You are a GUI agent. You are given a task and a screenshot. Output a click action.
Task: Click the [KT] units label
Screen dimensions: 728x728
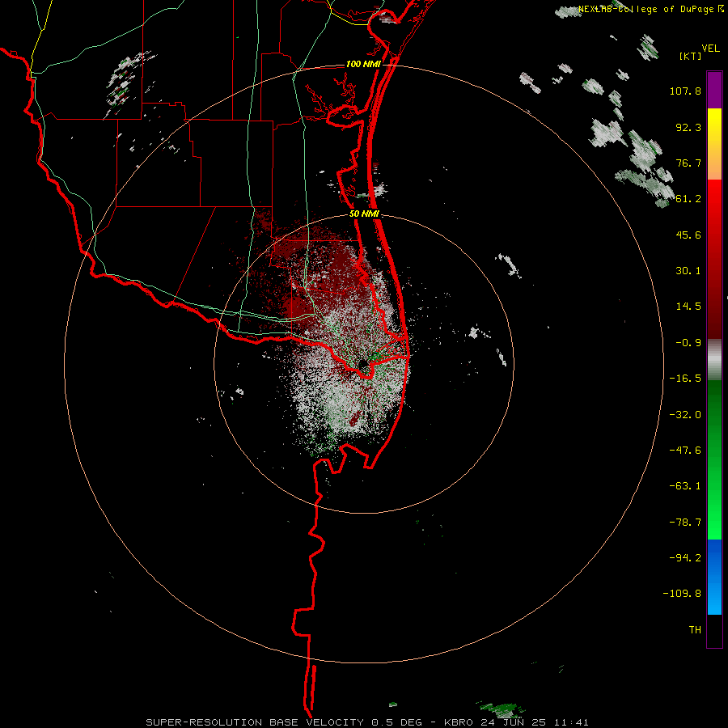pos(690,56)
